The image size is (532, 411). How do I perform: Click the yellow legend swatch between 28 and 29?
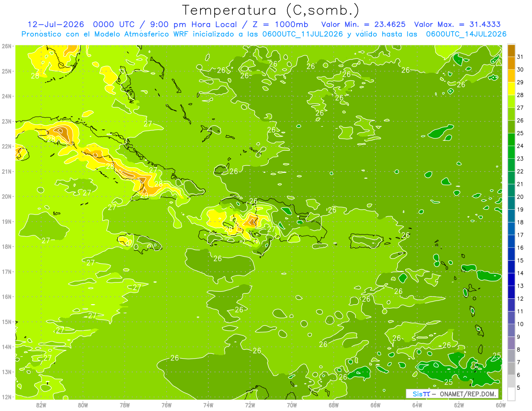tap(511, 88)
